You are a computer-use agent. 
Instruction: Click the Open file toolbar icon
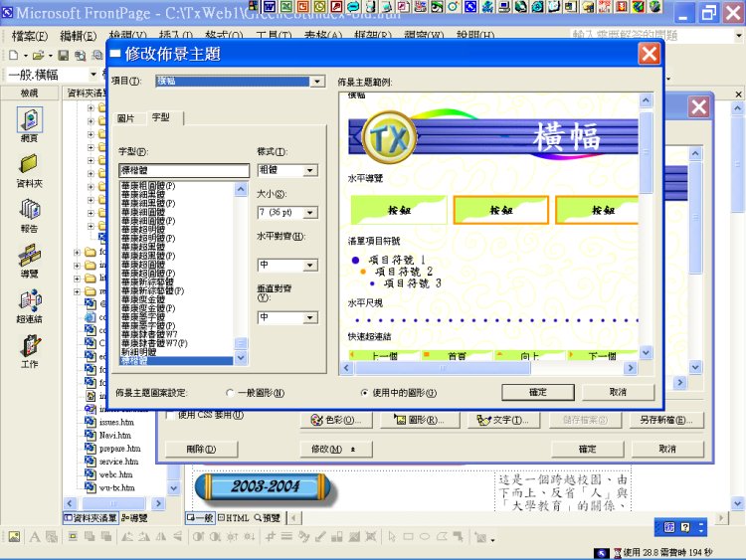tap(38, 55)
